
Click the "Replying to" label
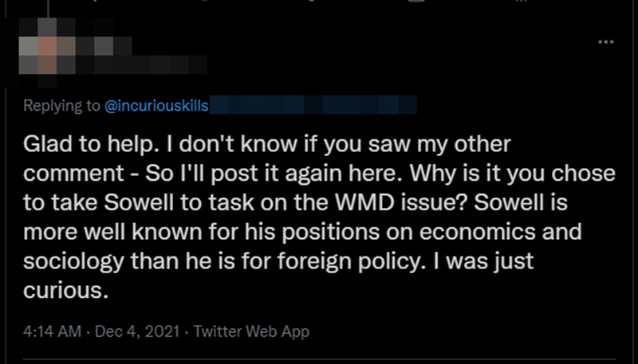(61, 106)
